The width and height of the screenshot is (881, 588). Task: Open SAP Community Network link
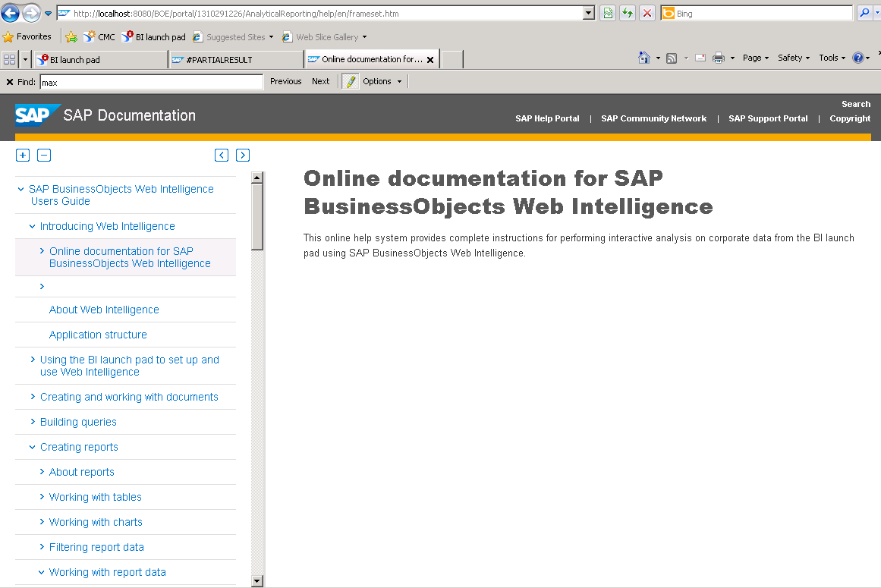click(653, 118)
